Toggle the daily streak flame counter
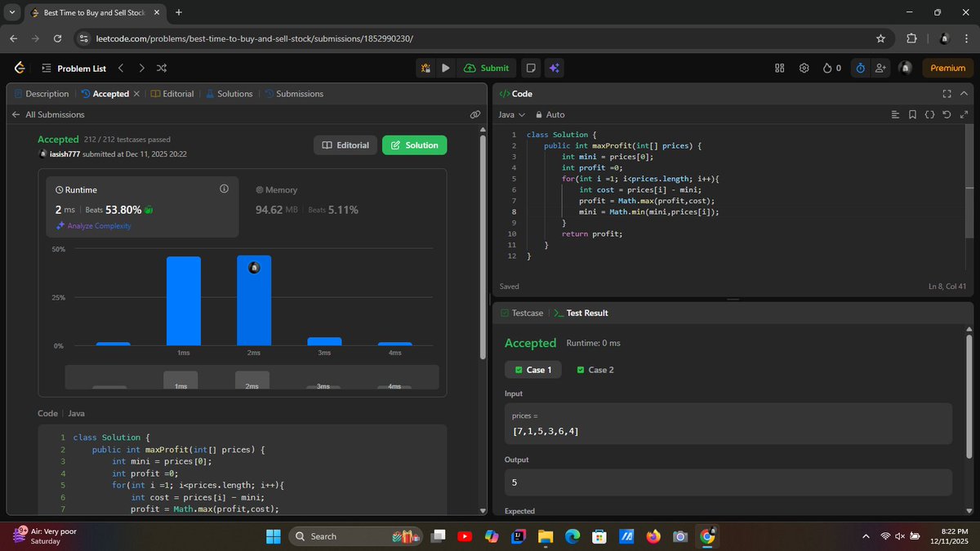This screenshot has height=551, width=980. [831, 68]
